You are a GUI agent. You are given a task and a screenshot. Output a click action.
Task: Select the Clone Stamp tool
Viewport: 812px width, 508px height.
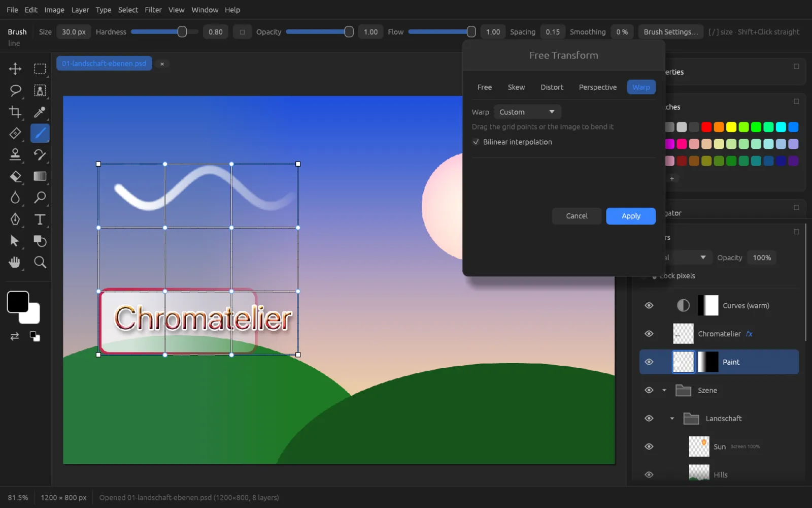point(15,154)
